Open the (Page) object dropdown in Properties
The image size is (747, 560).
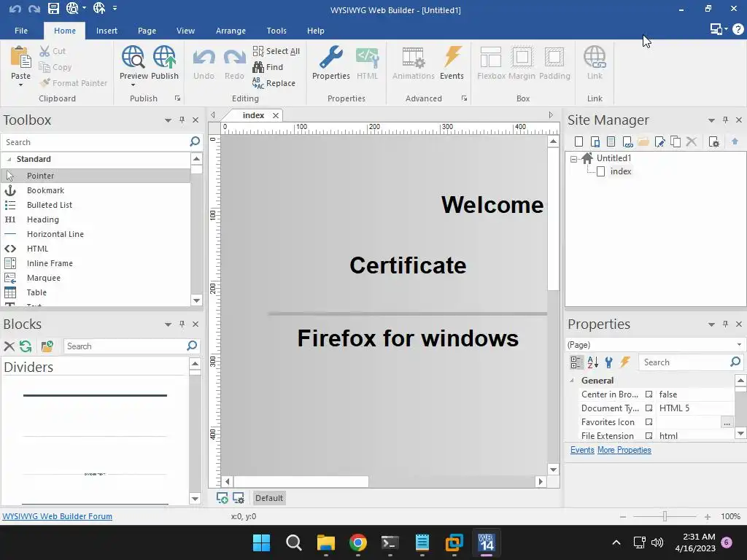tap(739, 345)
